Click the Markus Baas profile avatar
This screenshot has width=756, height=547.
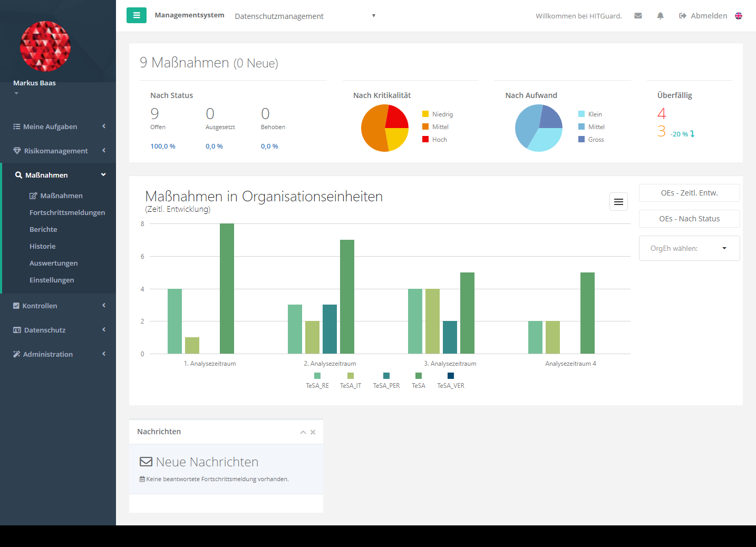pyautogui.click(x=45, y=46)
